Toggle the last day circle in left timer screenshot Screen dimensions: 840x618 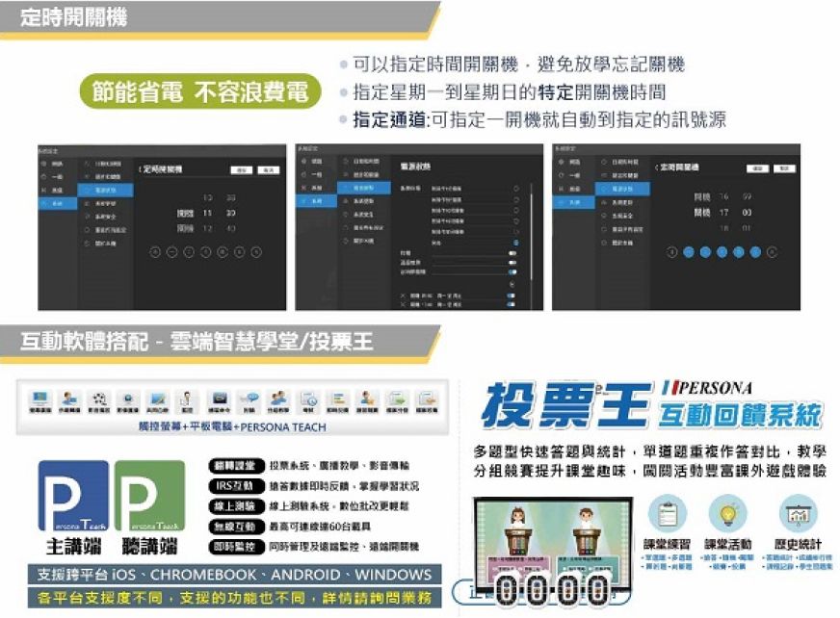(256, 251)
